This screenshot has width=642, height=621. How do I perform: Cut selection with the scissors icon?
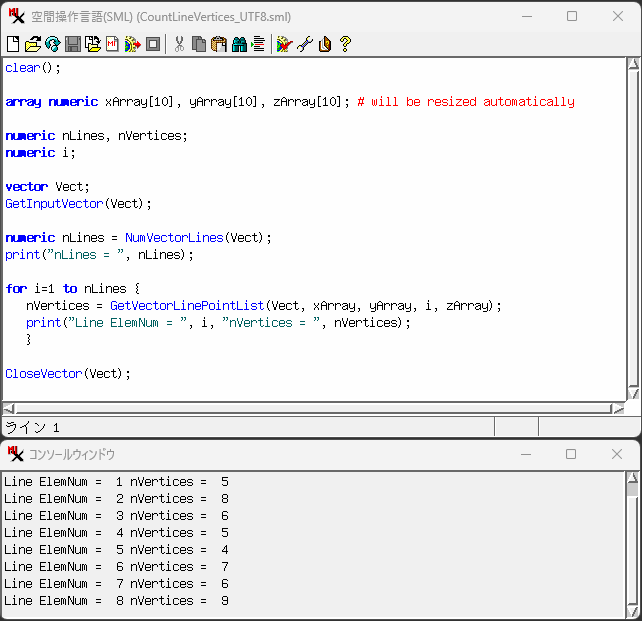(179, 44)
